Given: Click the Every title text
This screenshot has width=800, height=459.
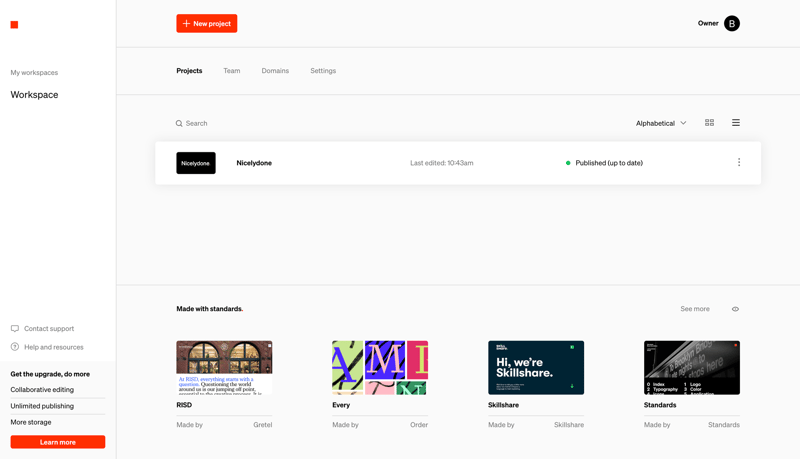Looking at the screenshot, I should click(341, 405).
